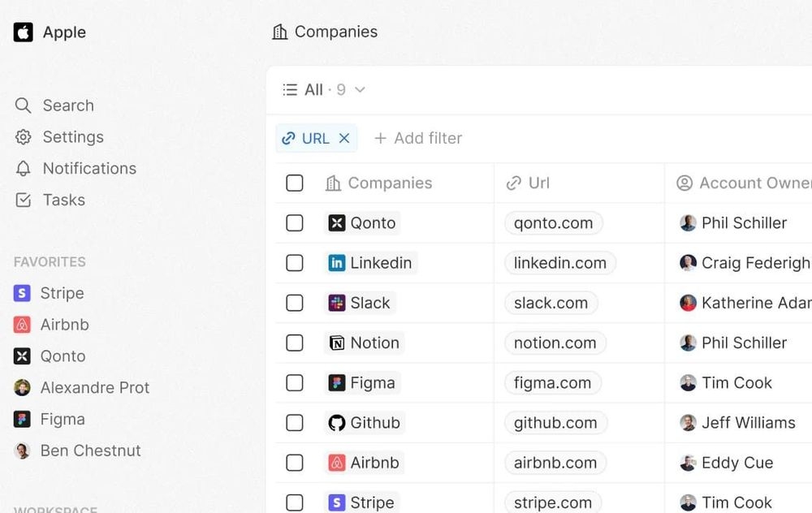Check the Qonto row checkbox
812x513 pixels.
click(x=295, y=223)
